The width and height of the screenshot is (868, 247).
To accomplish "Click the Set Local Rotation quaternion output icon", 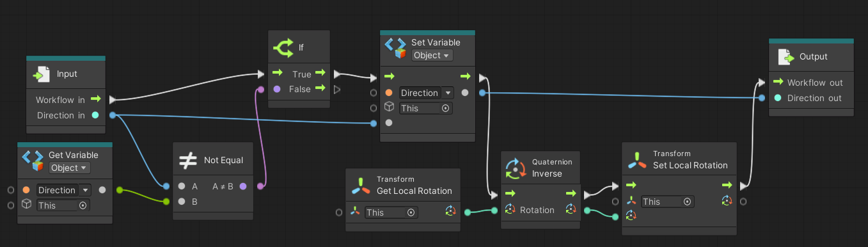I will click(727, 201).
